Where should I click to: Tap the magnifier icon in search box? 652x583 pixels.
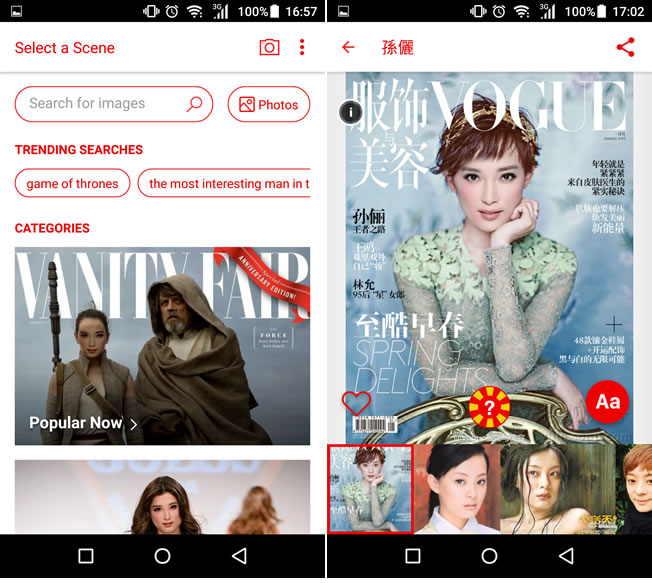194,104
